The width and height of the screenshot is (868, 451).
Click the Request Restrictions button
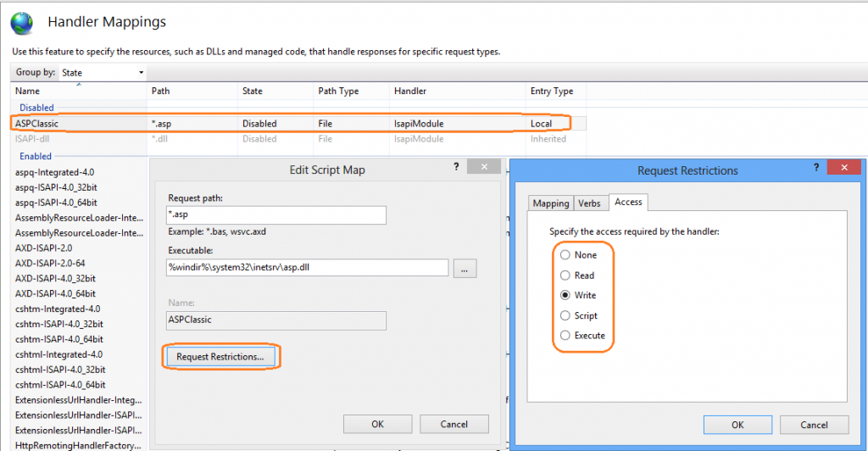click(220, 357)
